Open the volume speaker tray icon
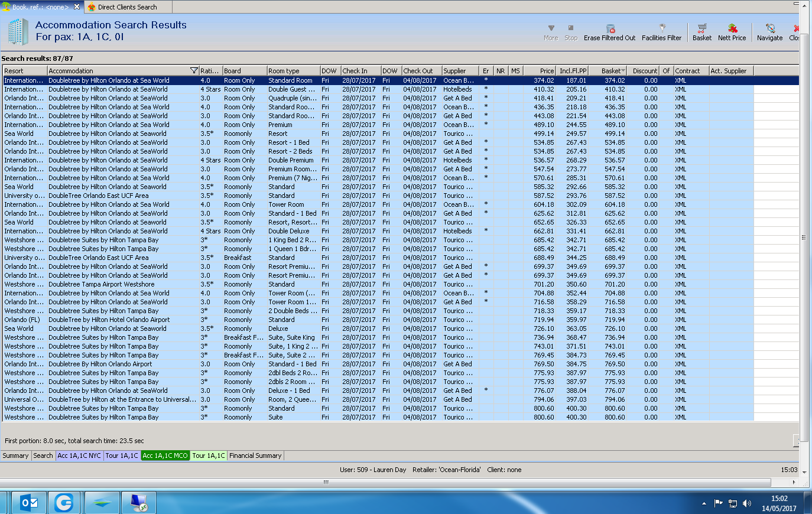This screenshot has height=514, width=812. 747,503
